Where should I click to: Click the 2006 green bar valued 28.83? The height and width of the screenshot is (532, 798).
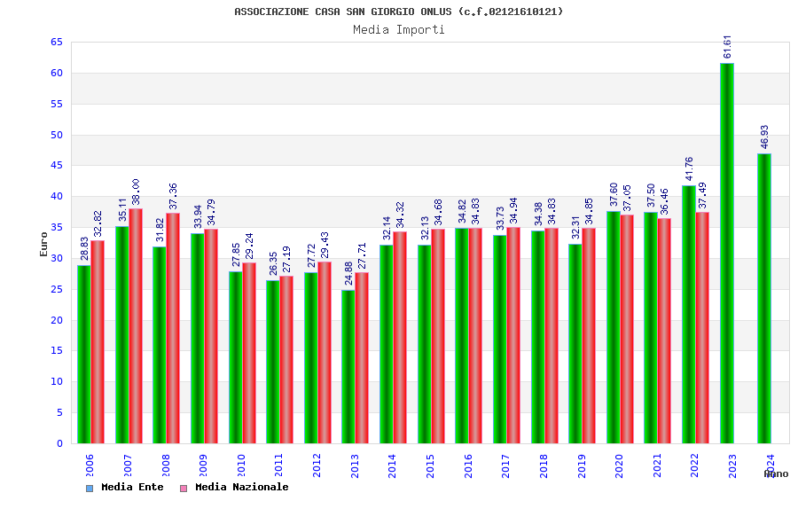pyautogui.click(x=84, y=355)
